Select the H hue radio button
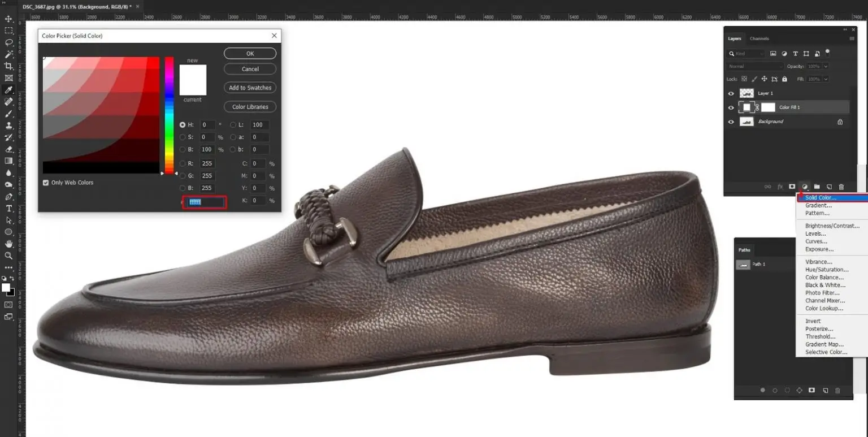868x437 pixels. coord(183,125)
